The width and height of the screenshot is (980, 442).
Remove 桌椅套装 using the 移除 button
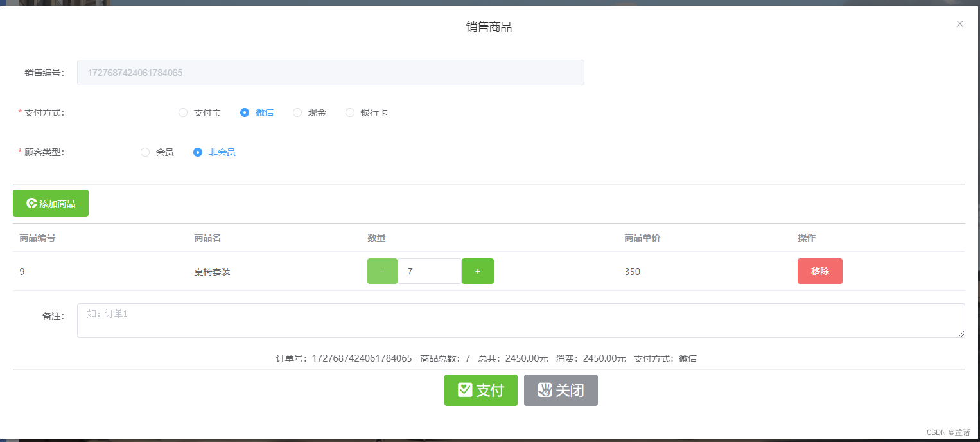click(x=820, y=270)
